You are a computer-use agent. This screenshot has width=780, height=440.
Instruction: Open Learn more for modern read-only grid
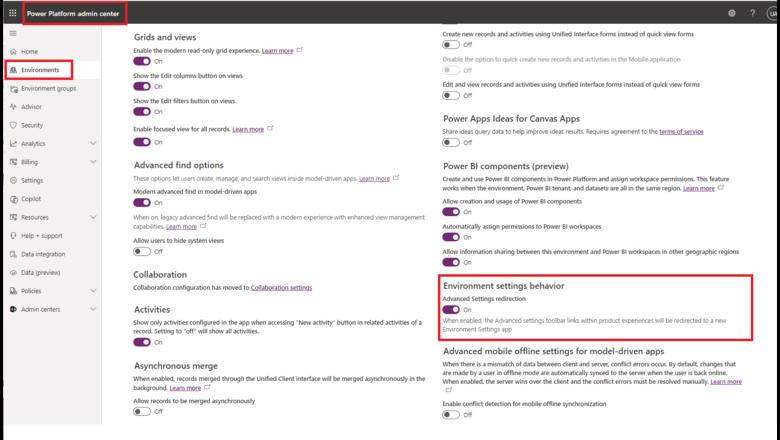tap(278, 51)
